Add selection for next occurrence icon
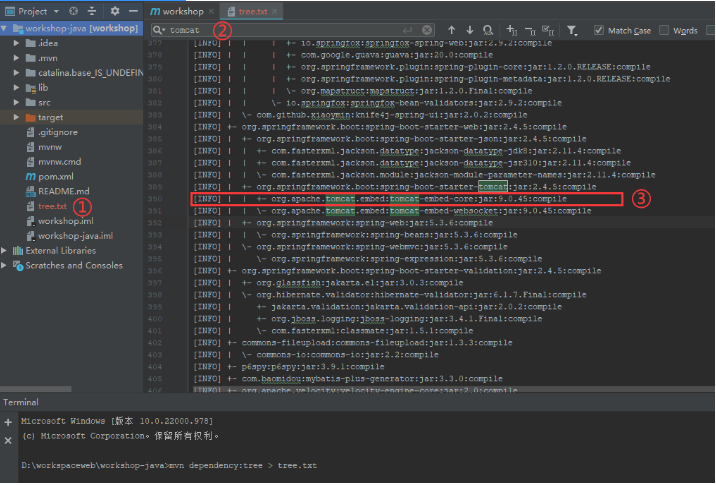The width and height of the screenshot is (716, 485). pos(511,30)
